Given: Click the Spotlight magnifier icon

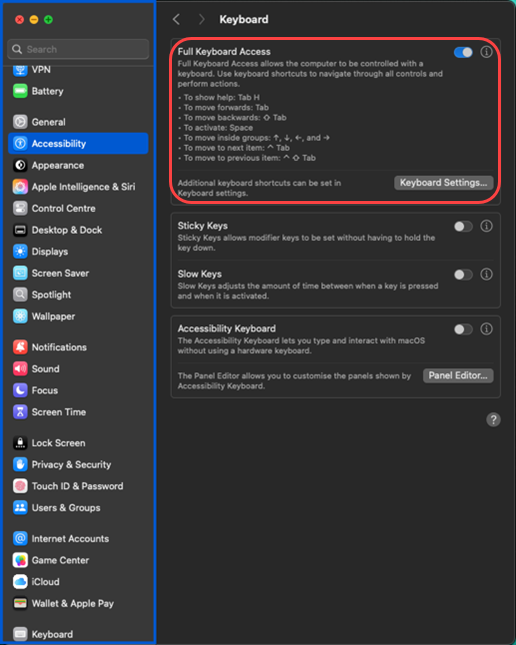Looking at the screenshot, I should (20, 295).
